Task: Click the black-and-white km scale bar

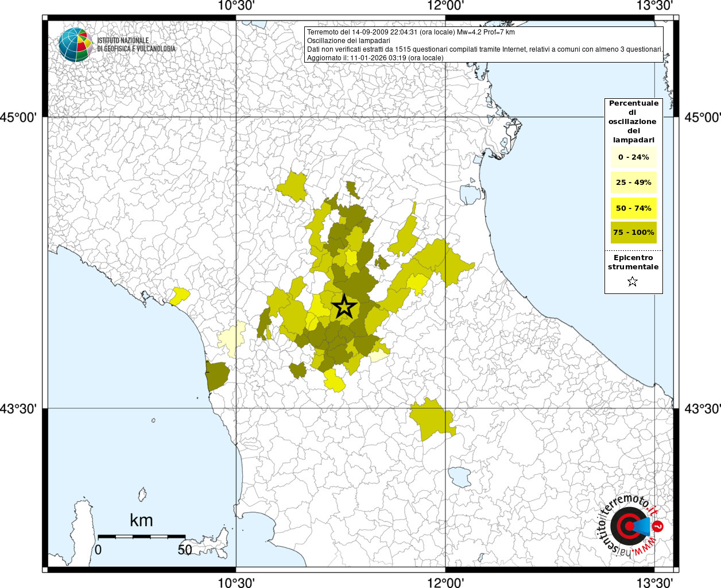Action: click(141, 536)
